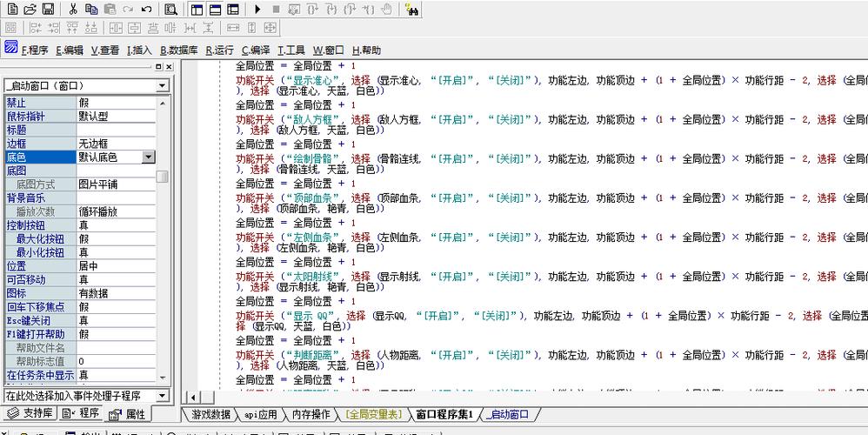This screenshot has height=435, width=868.
Task: Close the left property panel
Action: pyautogui.click(x=169, y=67)
